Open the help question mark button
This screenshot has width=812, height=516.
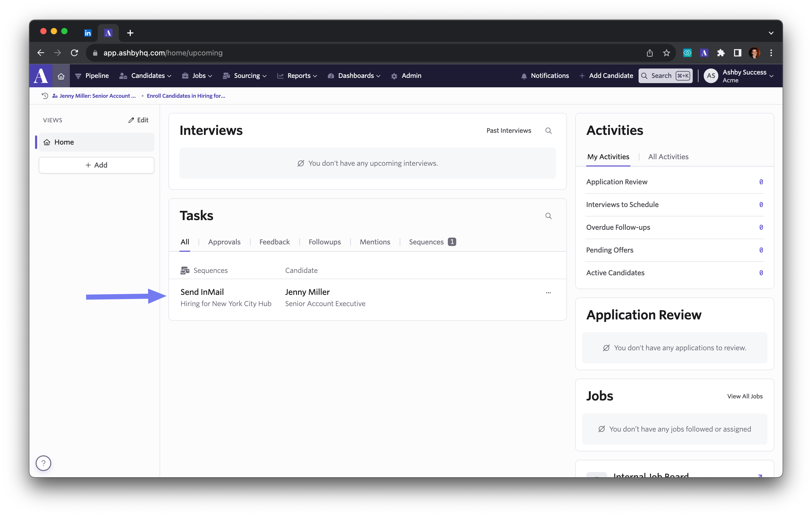(x=43, y=463)
